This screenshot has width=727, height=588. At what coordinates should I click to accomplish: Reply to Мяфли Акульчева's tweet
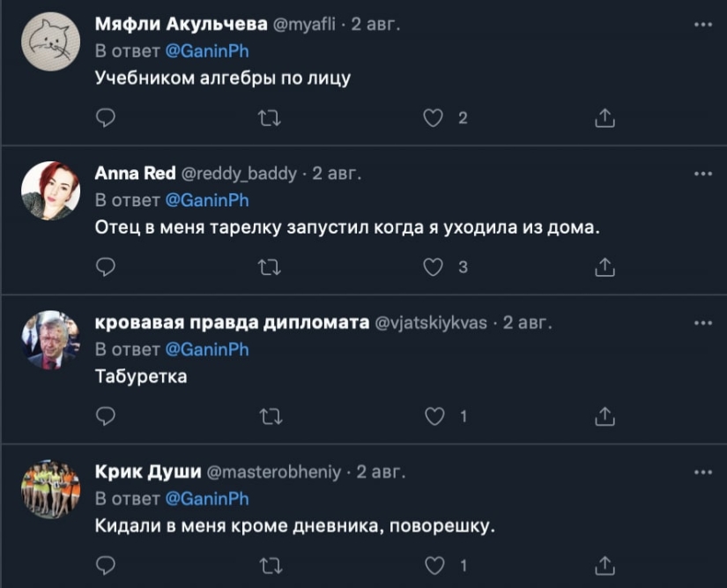(x=106, y=115)
